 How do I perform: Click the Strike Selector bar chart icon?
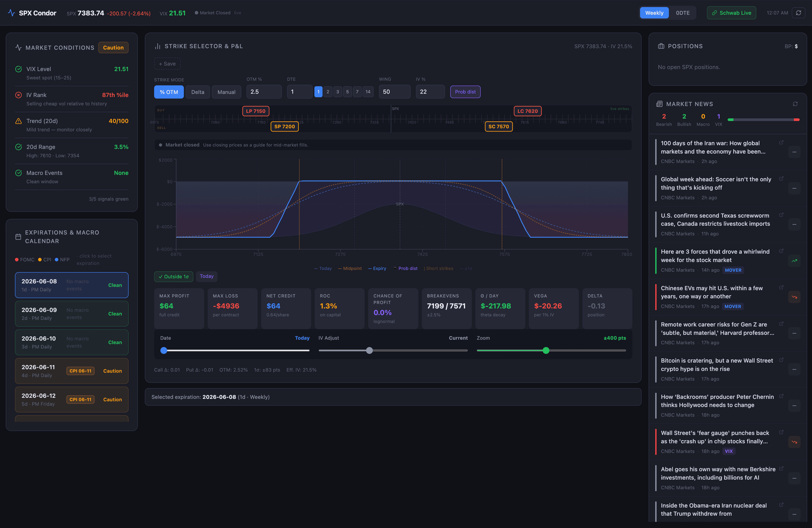pos(158,46)
